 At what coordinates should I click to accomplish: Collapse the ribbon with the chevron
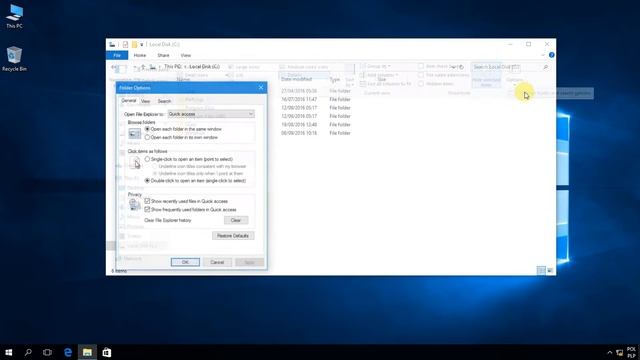coord(543,55)
